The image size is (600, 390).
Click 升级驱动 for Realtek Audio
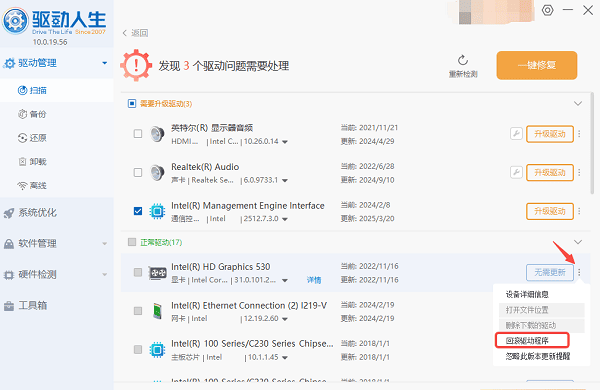coord(550,173)
